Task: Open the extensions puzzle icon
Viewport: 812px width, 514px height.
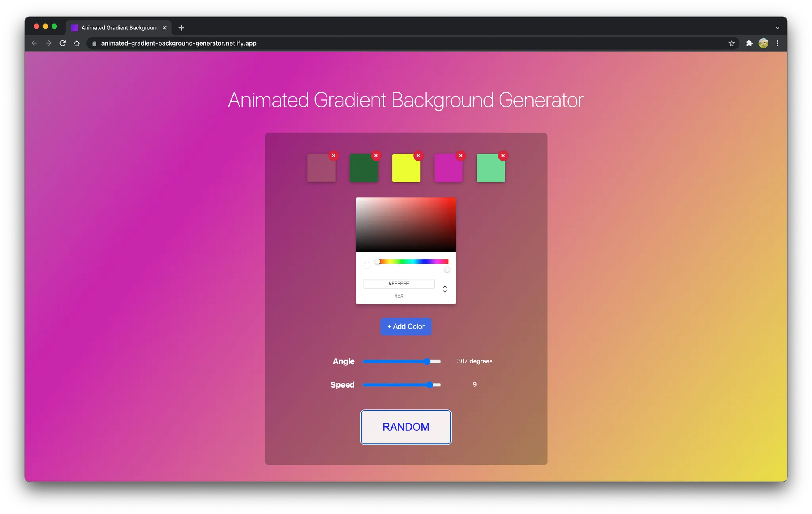Action: [x=749, y=43]
